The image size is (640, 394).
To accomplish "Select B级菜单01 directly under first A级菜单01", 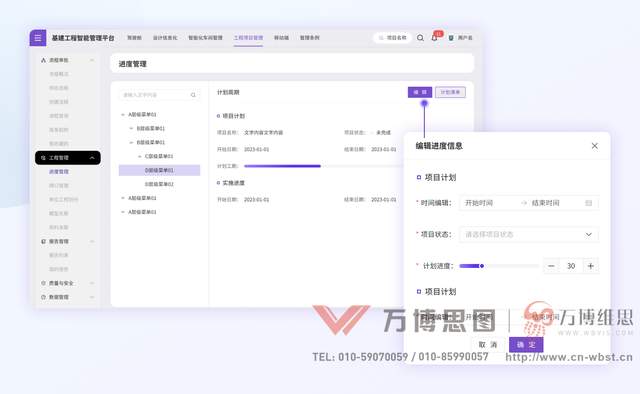I will (151, 128).
